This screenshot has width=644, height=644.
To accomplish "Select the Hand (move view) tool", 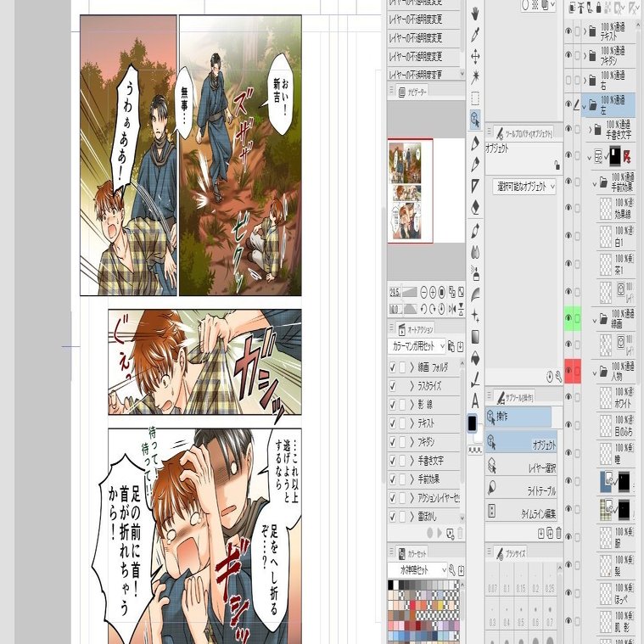I will pyautogui.click(x=475, y=14).
